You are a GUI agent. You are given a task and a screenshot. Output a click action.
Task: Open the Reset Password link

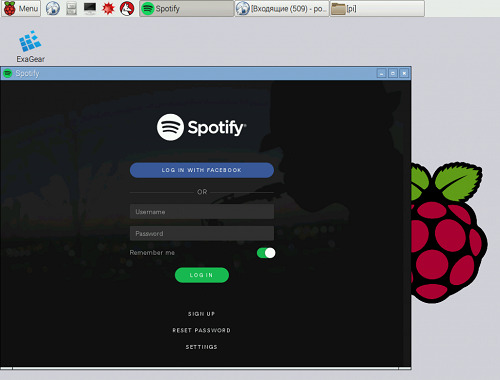[201, 330]
